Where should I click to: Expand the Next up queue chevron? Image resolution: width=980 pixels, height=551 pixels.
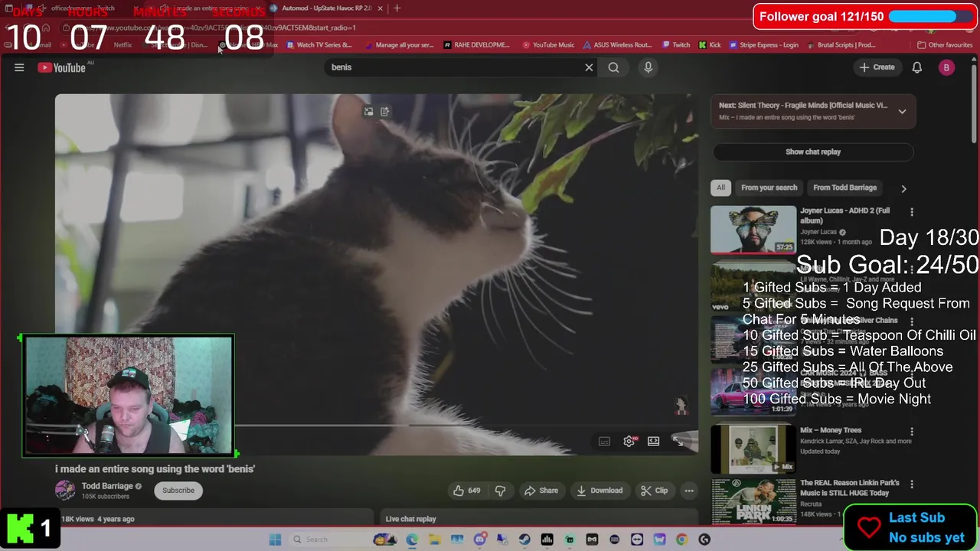point(902,111)
